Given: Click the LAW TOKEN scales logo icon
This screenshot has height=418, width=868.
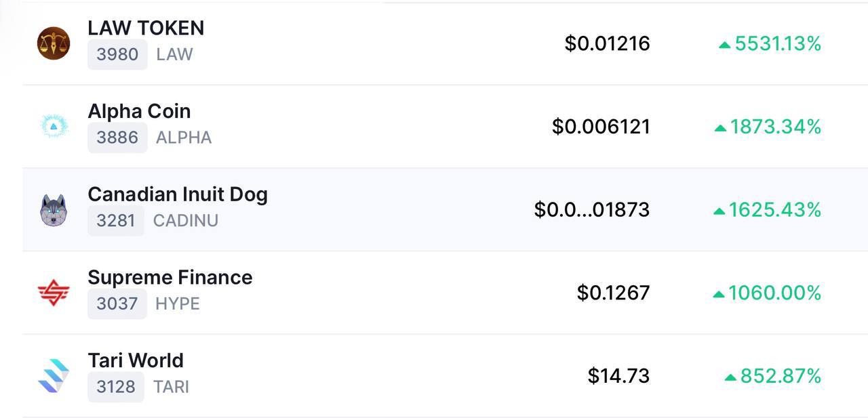Looking at the screenshot, I should pos(54,43).
